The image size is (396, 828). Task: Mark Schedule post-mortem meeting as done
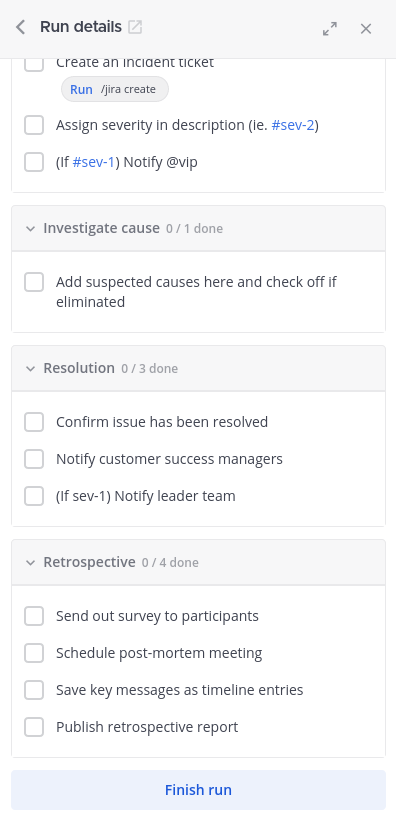point(34,653)
